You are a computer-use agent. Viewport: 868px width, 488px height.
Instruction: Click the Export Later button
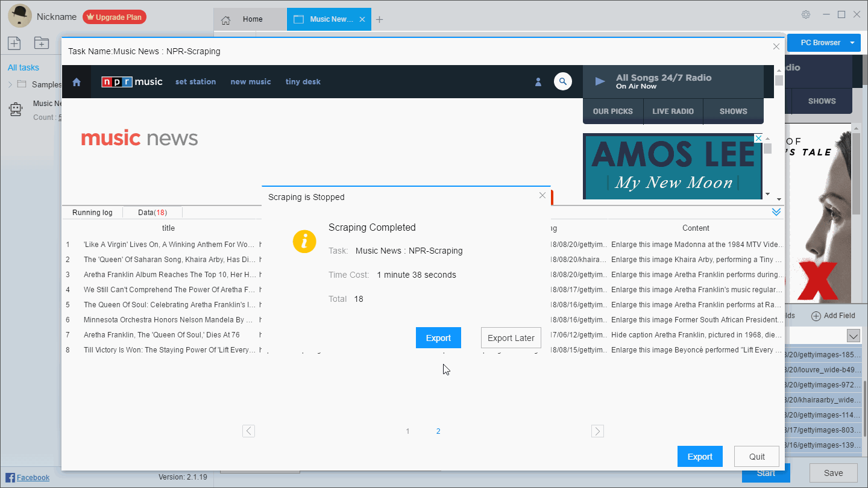pyautogui.click(x=511, y=338)
